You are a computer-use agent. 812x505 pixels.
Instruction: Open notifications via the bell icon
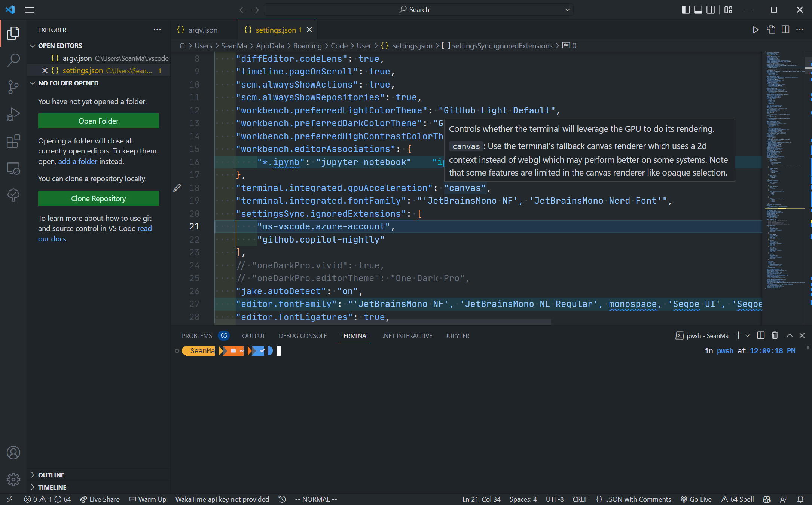tap(800, 499)
